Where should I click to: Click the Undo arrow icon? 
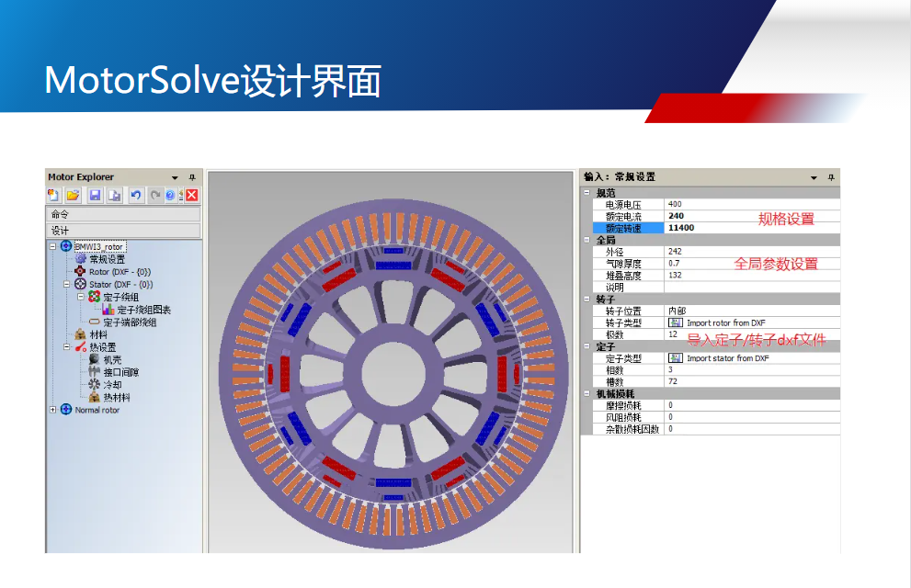coord(135,195)
